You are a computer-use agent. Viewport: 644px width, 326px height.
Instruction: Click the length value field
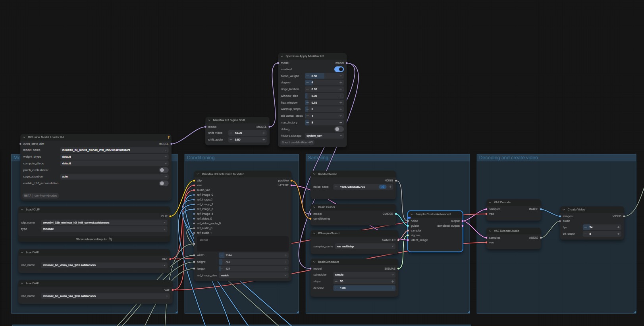(x=253, y=269)
